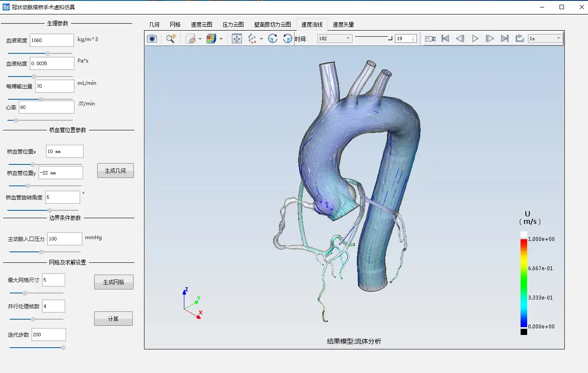588x373 pixels.
Task: Adjust the graft rotation angle slider
Action: coord(44,210)
